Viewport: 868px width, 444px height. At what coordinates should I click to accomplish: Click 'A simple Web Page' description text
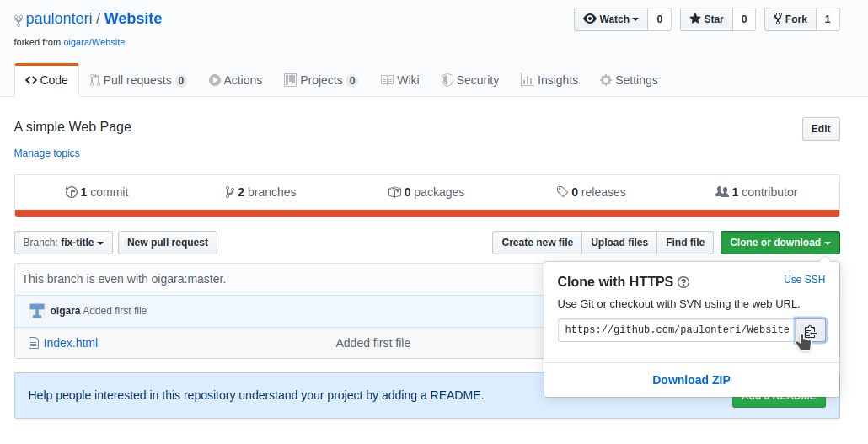(x=72, y=126)
